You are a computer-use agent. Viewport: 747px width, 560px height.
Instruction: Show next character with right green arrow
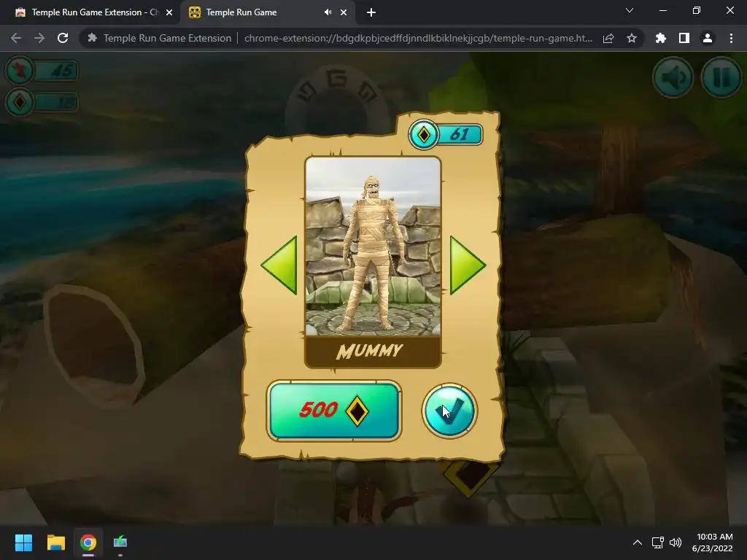[468, 265]
